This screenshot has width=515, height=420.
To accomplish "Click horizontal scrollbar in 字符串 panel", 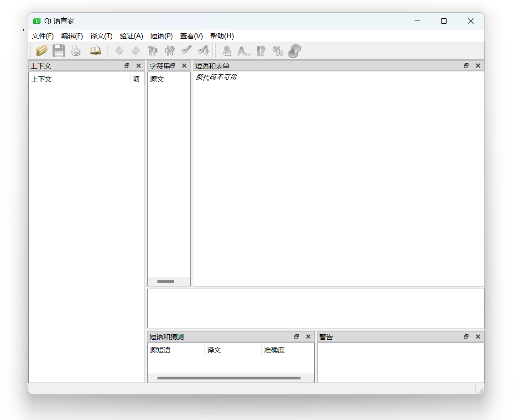I will [166, 281].
